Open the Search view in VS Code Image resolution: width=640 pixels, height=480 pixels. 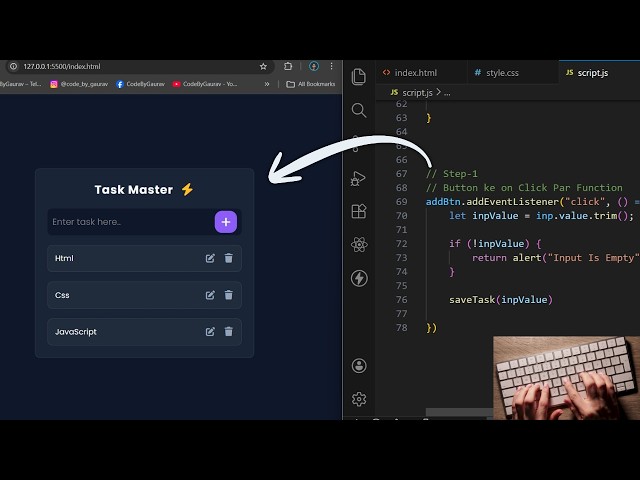[359, 110]
